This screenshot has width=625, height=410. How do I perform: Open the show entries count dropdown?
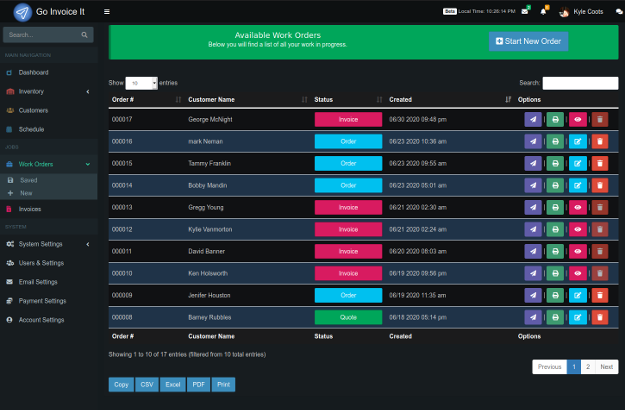141,83
